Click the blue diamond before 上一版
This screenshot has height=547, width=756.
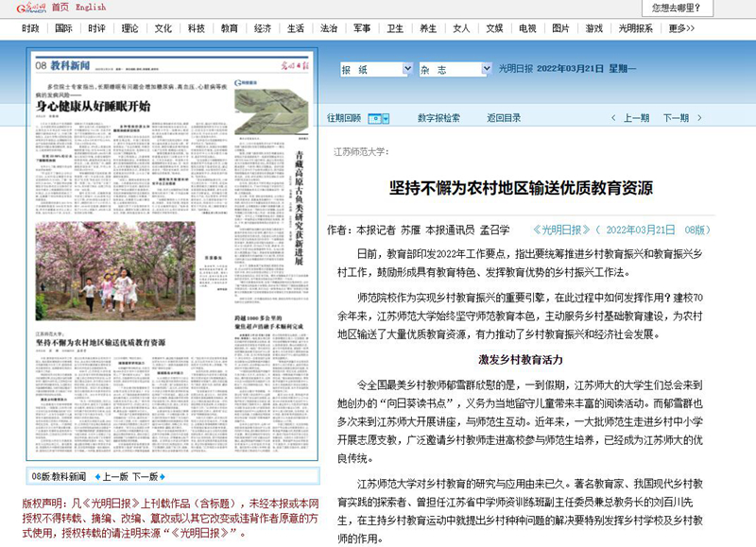96,477
